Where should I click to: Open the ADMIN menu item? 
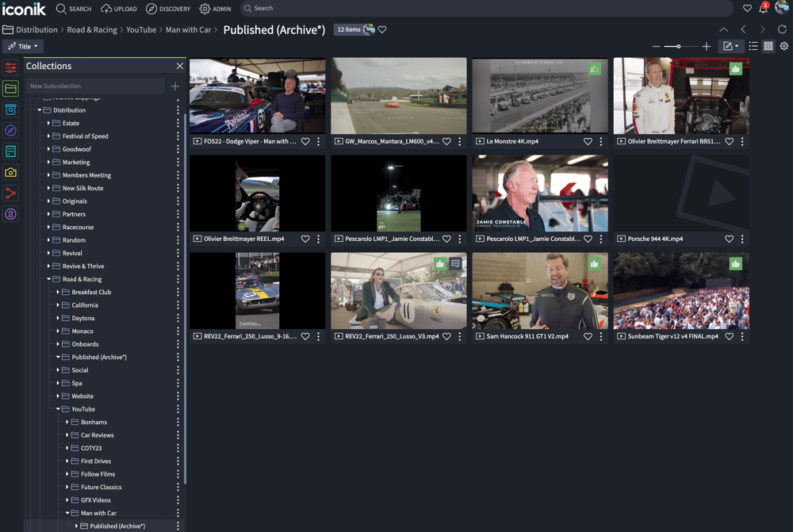[215, 9]
